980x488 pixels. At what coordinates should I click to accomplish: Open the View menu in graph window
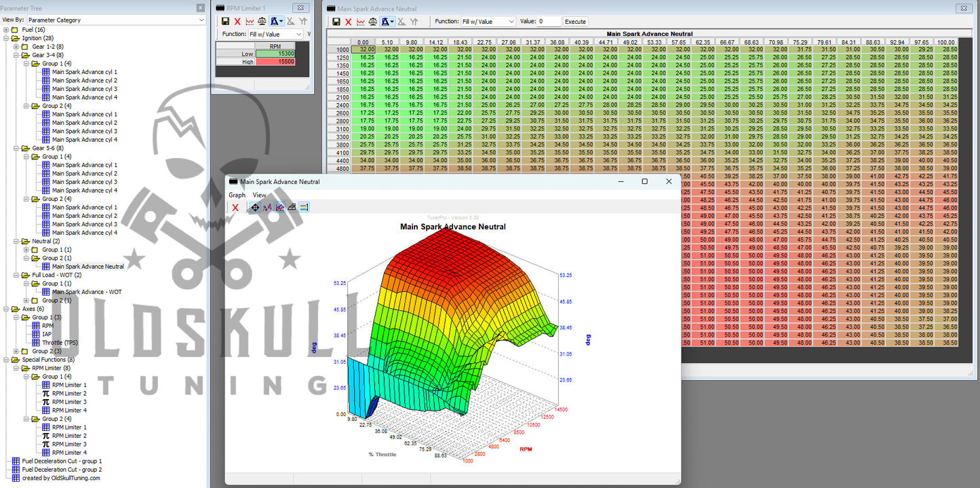259,195
